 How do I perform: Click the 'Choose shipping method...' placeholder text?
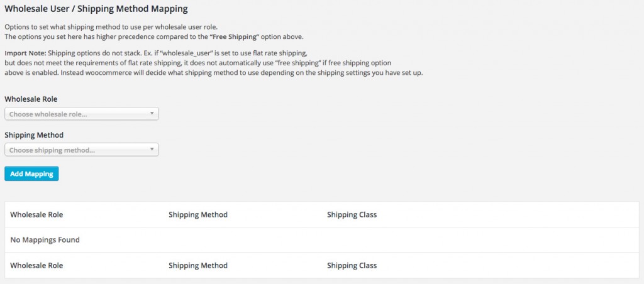[x=52, y=150]
